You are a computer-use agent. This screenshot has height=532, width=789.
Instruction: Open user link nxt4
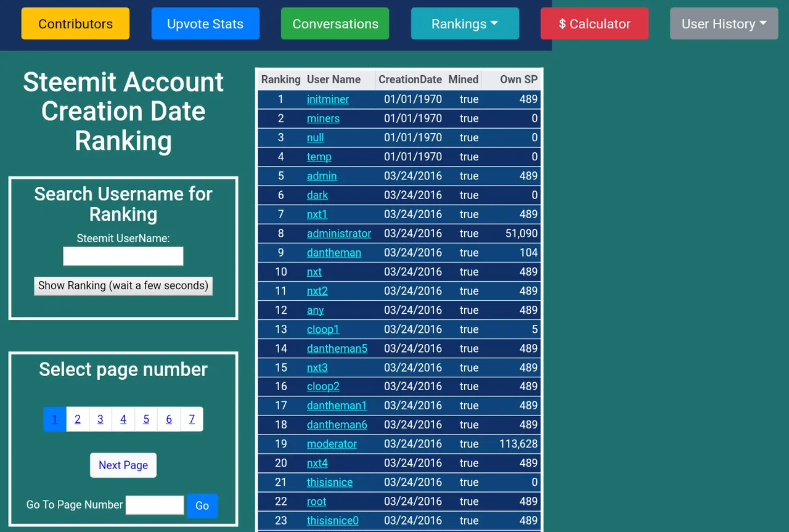click(317, 463)
